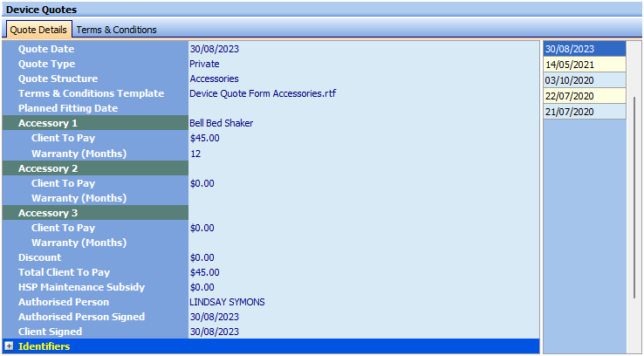Click the Accessory 1 warranty value 12
644x356 pixels.
click(x=195, y=154)
